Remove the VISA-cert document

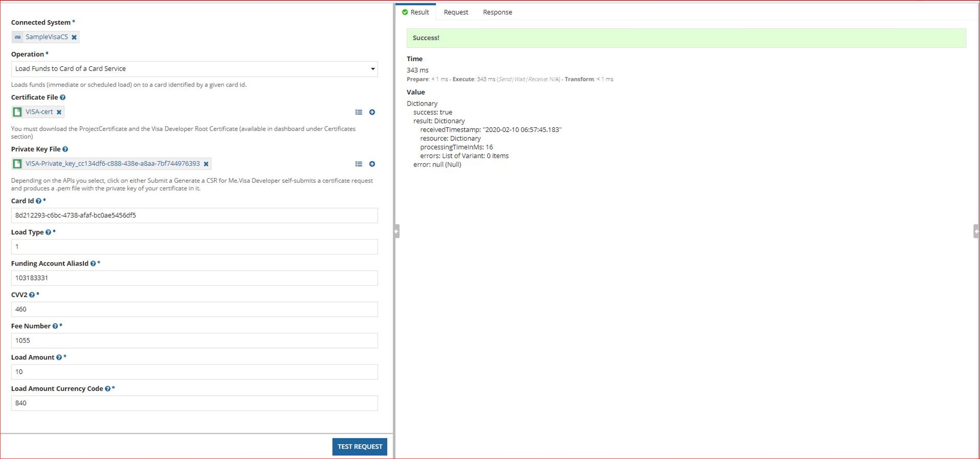tap(59, 112)
